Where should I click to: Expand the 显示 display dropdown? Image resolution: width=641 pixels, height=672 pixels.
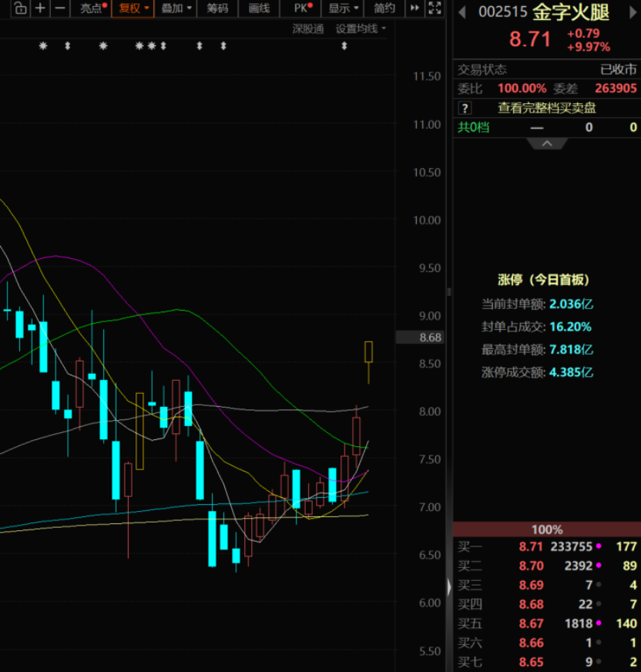(x=343, y=8)
